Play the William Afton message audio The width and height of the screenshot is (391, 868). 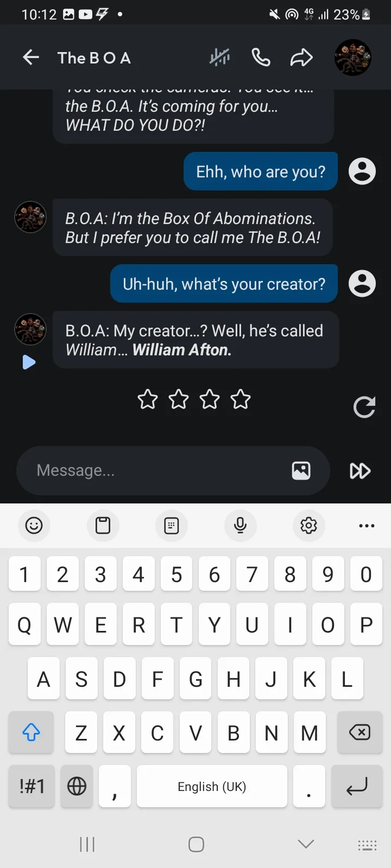tap(29, 362)
